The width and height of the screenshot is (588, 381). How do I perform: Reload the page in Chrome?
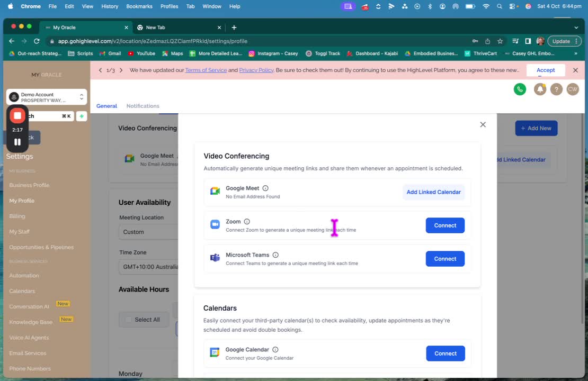37,41
